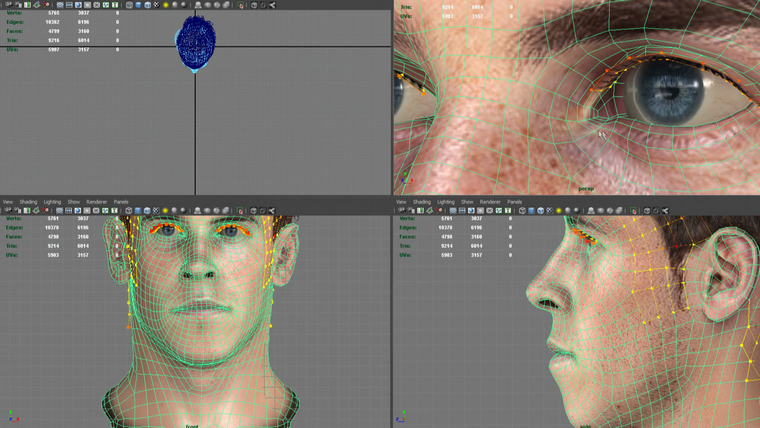Click Renderer in the front viewport menu bar

(x=96, y=202)
